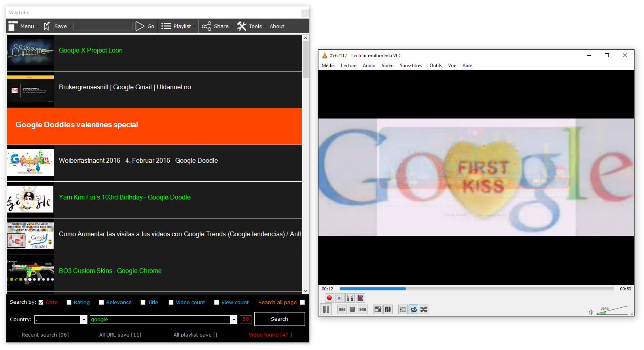
Task: Open Recent search [96]
Action: click(x=45, y=335)
